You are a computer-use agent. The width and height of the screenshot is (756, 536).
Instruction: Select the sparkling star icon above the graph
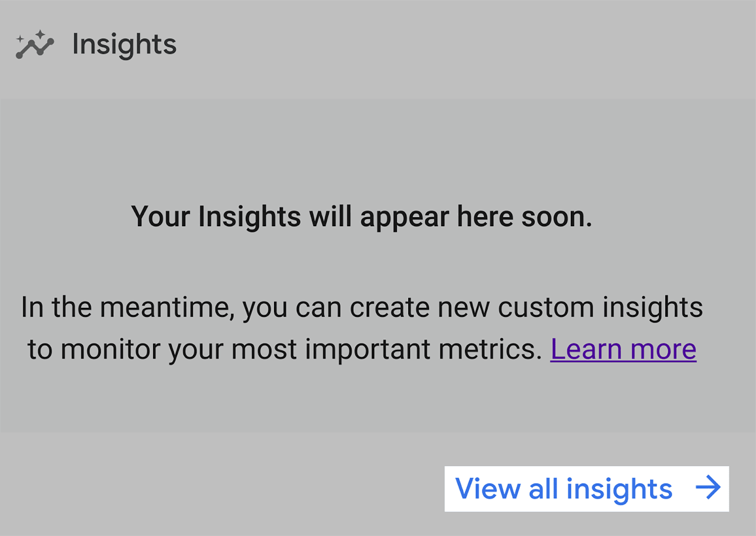tap(40, 34)
